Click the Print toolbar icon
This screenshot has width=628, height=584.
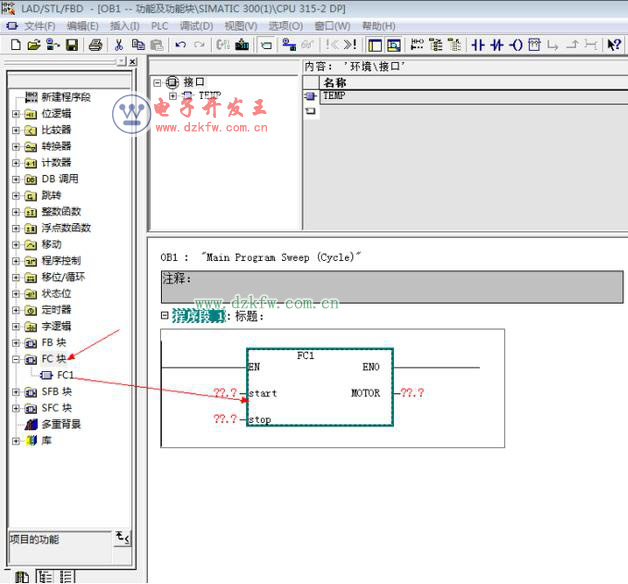[x=95, y=45]
